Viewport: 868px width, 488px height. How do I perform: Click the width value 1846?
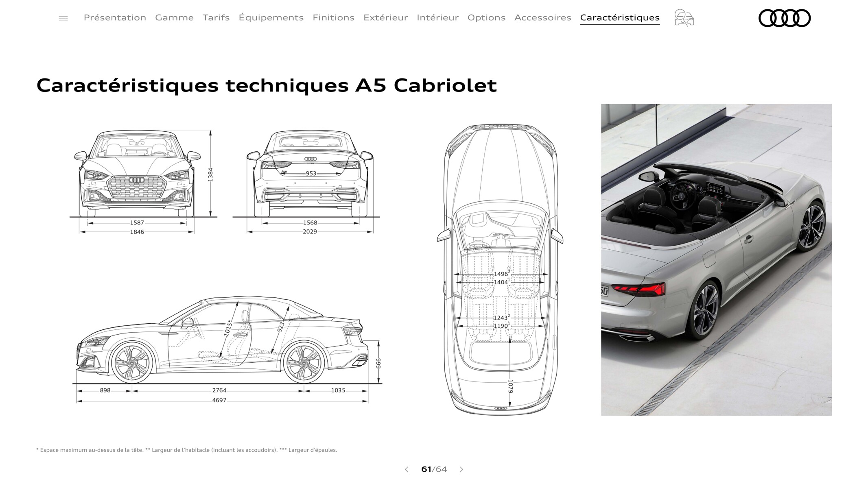point(137,232)
